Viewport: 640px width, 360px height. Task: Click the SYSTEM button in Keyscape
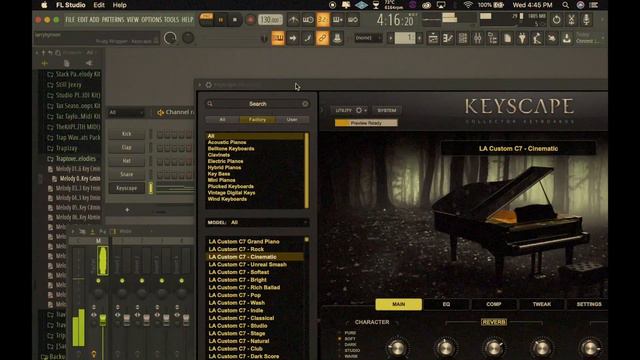click(x=386, y=110)
